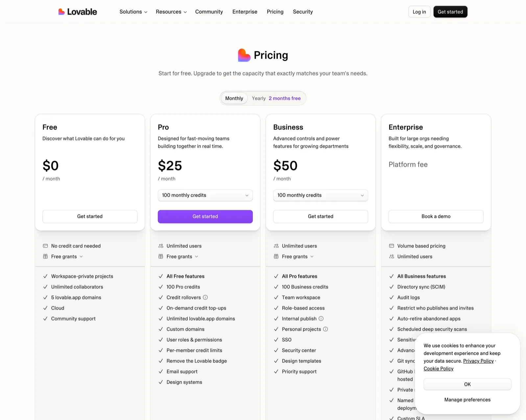Screen dimensions: 526x420
Task: Click Get started on the Business plan
Action: (321, 216)
